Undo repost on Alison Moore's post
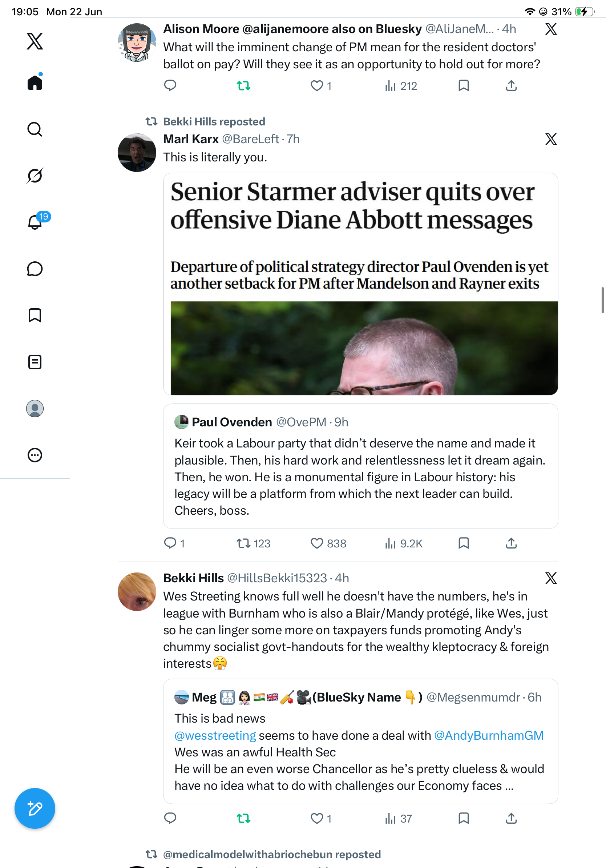606x868 pixels. 244,86
